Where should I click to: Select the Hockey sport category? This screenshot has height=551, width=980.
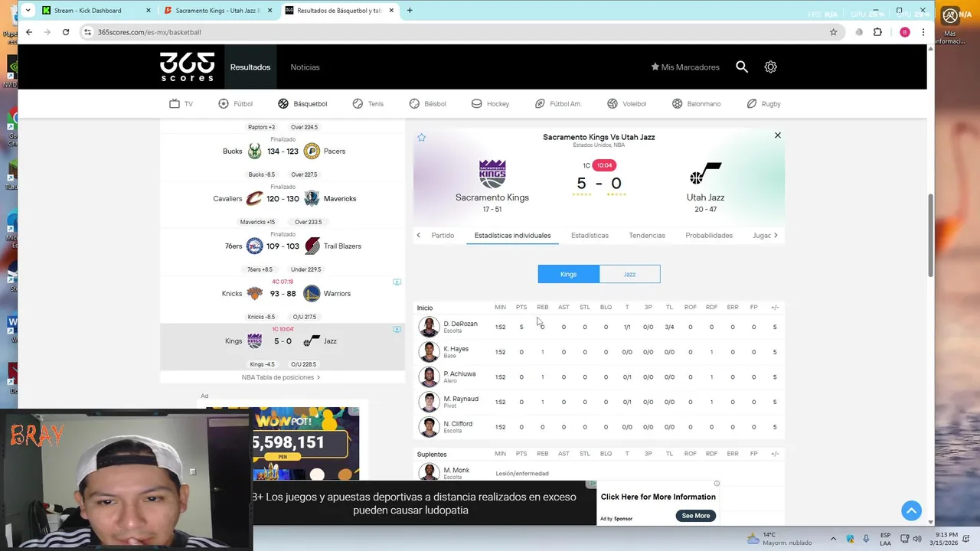tap(490, 103)
